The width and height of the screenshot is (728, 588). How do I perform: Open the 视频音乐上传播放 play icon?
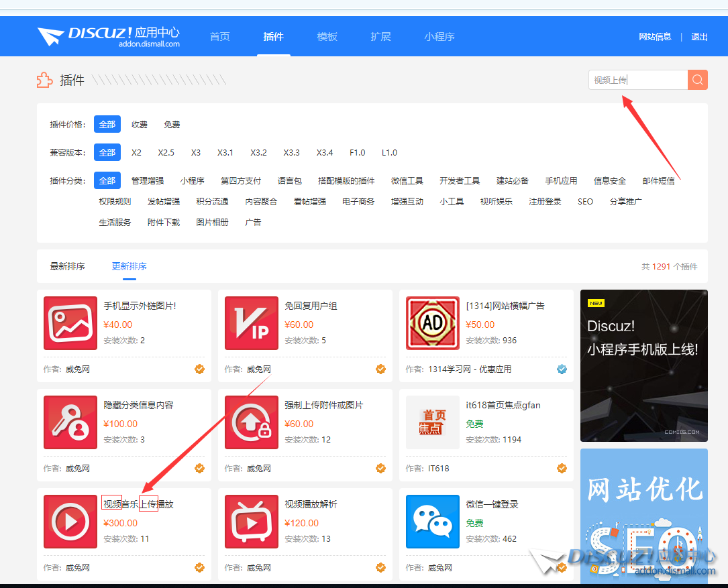[x=70, y=522]
